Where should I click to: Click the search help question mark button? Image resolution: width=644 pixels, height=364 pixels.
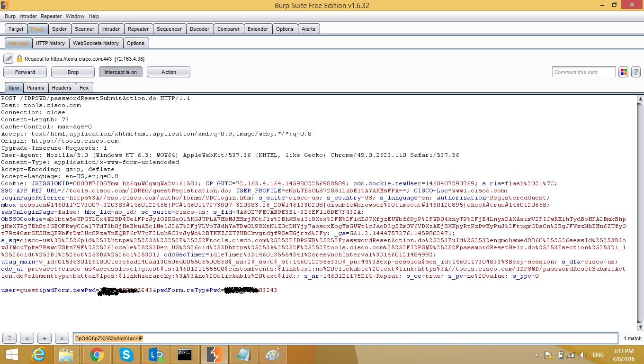pos(9,338)
